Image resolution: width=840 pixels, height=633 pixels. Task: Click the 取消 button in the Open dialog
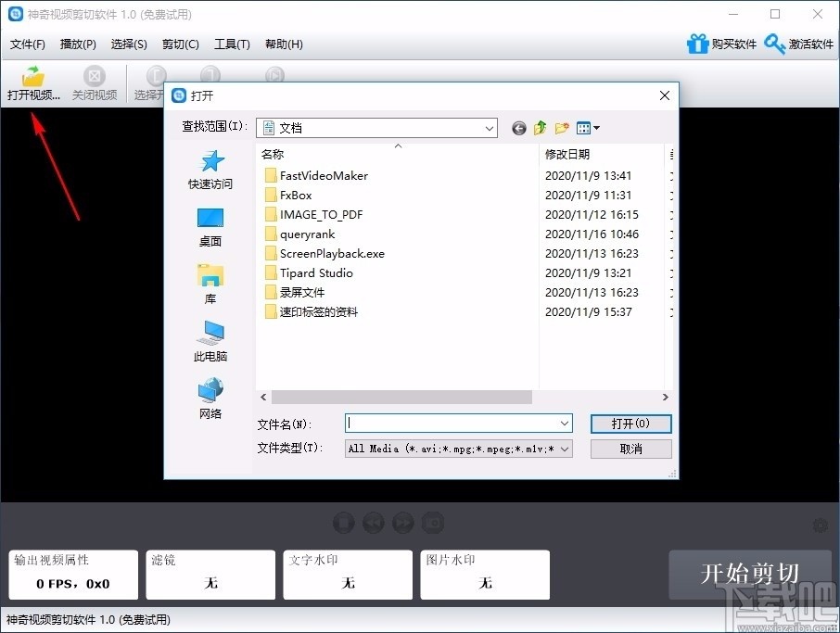[630, 448]
